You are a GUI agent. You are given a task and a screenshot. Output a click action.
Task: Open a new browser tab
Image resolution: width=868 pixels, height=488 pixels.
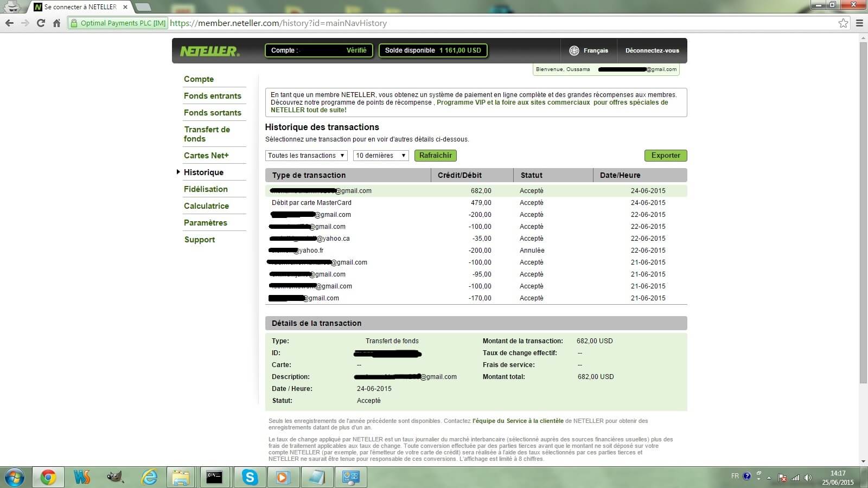coord(143,7)
